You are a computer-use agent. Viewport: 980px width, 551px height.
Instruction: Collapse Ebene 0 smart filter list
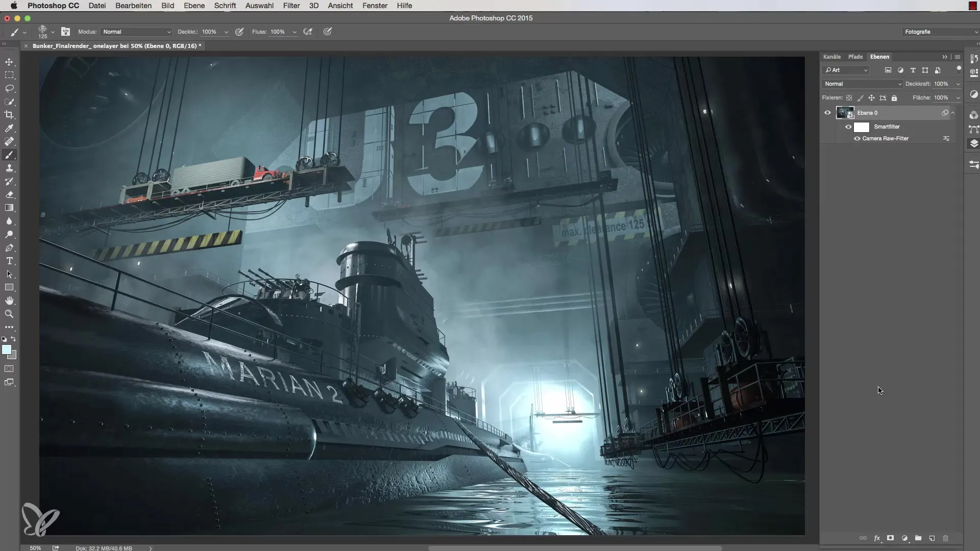click(x=953, y=113)
